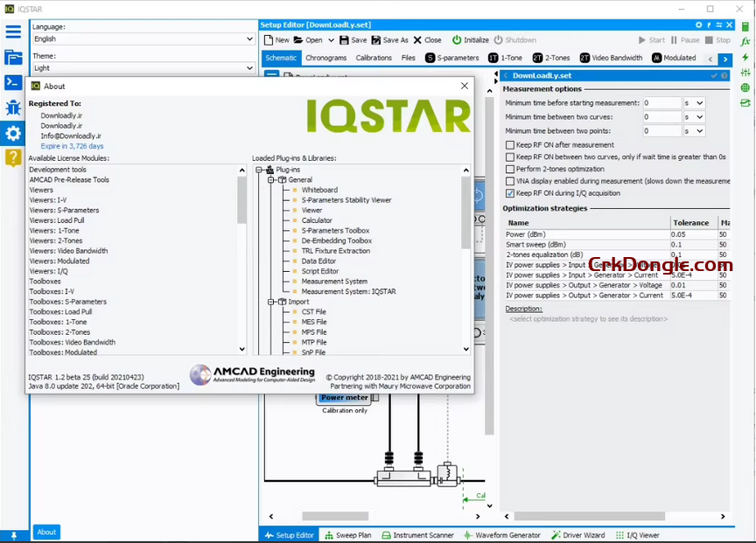Click the yellow help question mark icon

pos(13,157)
